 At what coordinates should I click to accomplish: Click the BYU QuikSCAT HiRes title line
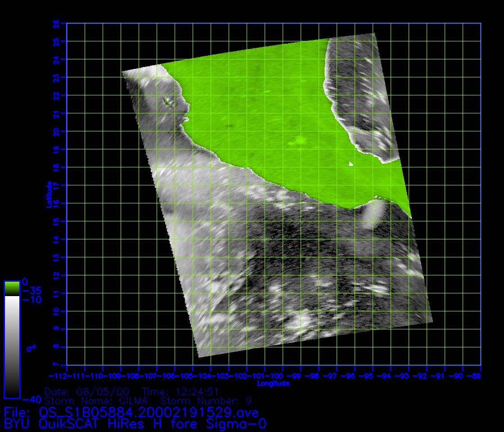click(x=135, y=424)
